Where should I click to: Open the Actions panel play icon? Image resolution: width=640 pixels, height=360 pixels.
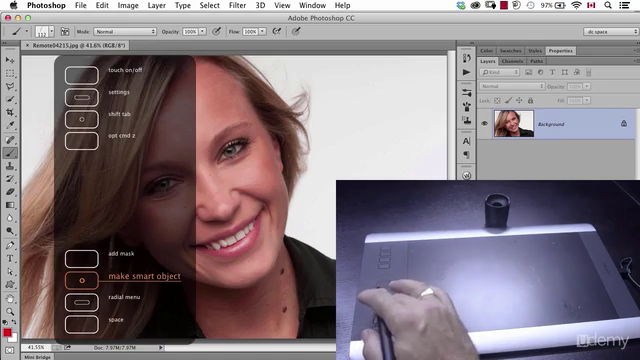pyautogui.click(x=467, y=72)
